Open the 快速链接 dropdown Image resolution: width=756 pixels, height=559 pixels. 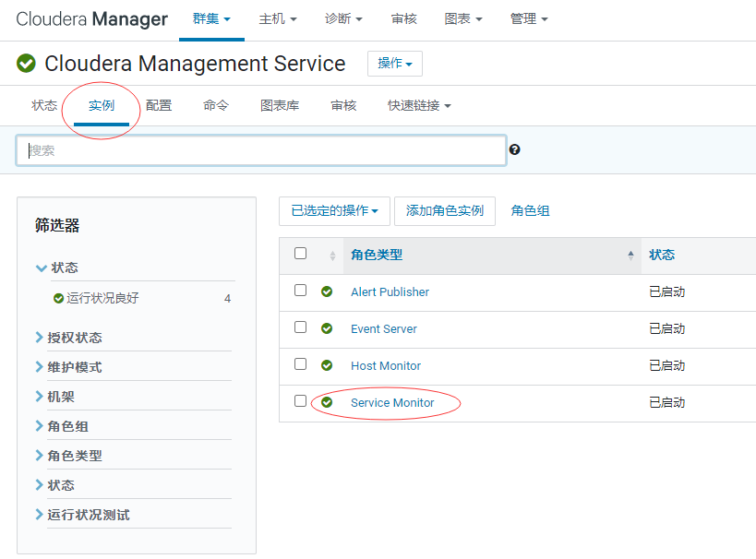419,105
